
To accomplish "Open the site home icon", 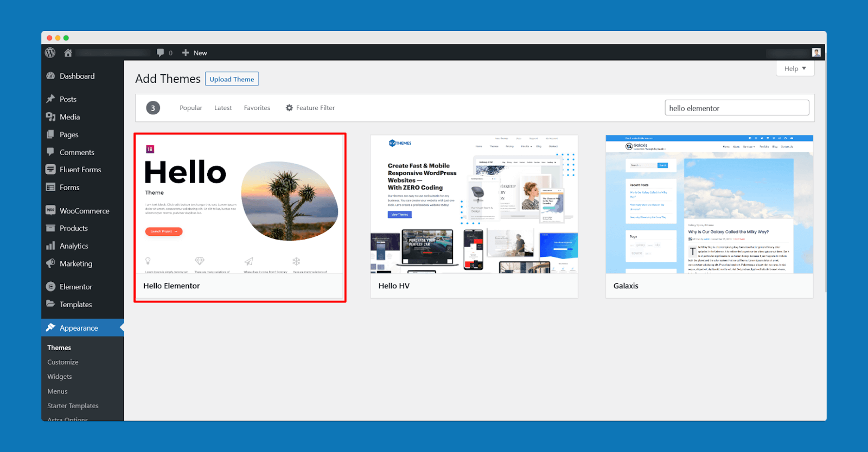I will 68,53.
